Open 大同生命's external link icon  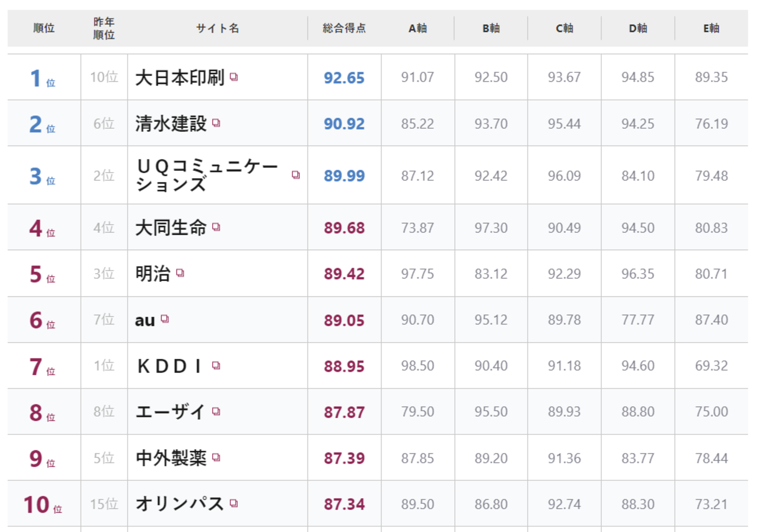tap(217, 227)
